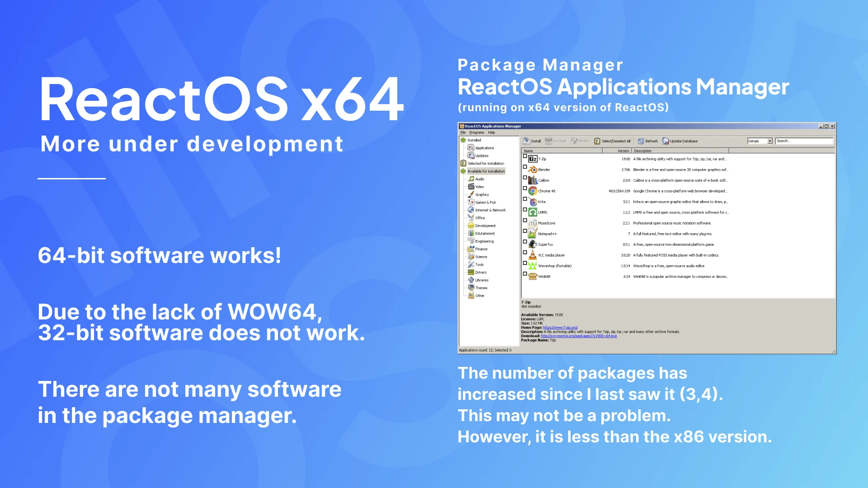This screenshot has width=868, height=488.
Task: Open the 7-zip.org home page link
Action: pos(560,328)
